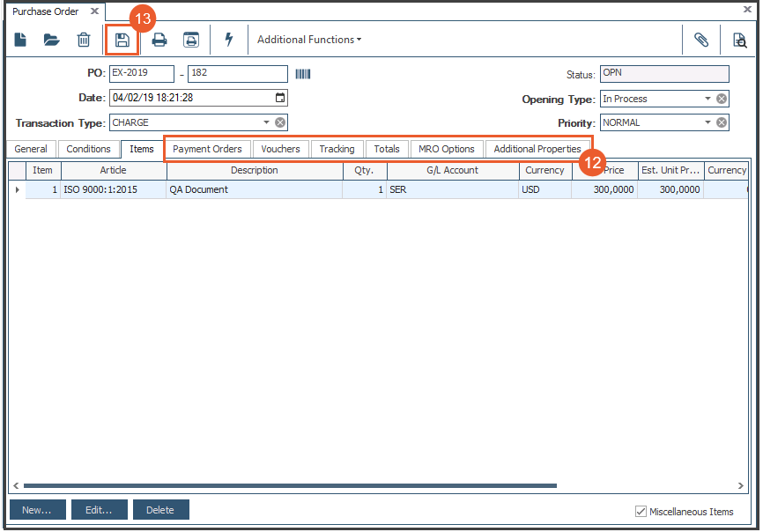Sort by the Description column header
Image resolution: width=763 pixels, height=532 pixels.
coord(255,170)
